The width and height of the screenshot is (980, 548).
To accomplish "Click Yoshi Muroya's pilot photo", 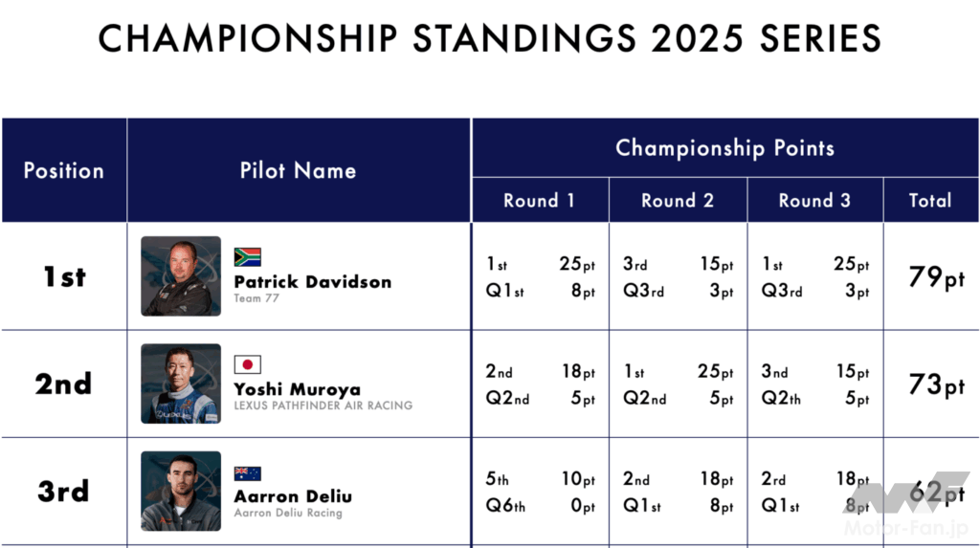I will click(181, 384).
